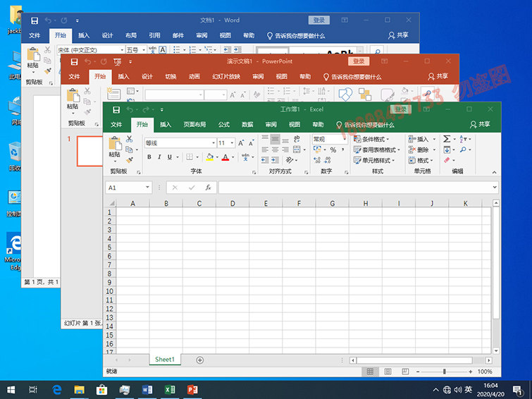
Task: Click the select-all corner of the grid
Action: pyautogui.click(x=110, y=204)
